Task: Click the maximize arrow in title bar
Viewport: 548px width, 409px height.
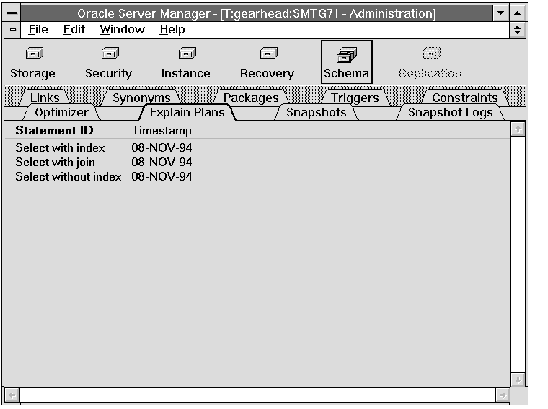Action: (518, 13)
